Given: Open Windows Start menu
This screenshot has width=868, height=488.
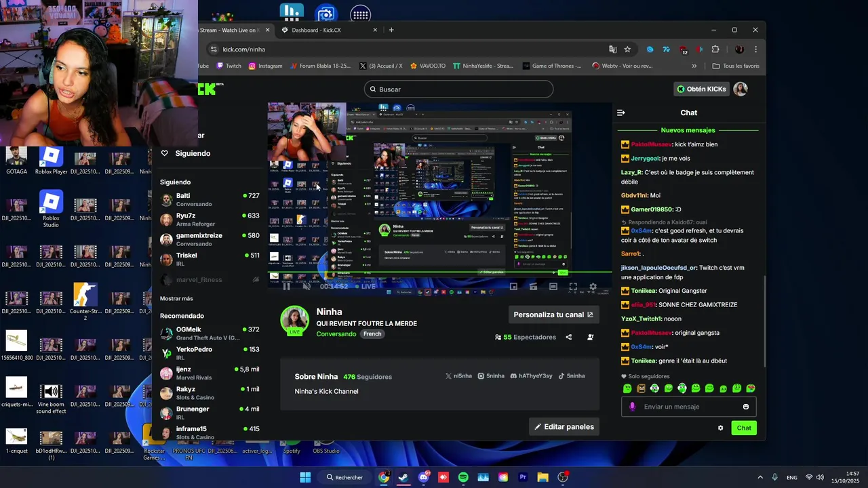Looking at the screenshot, I should point(305,477).
